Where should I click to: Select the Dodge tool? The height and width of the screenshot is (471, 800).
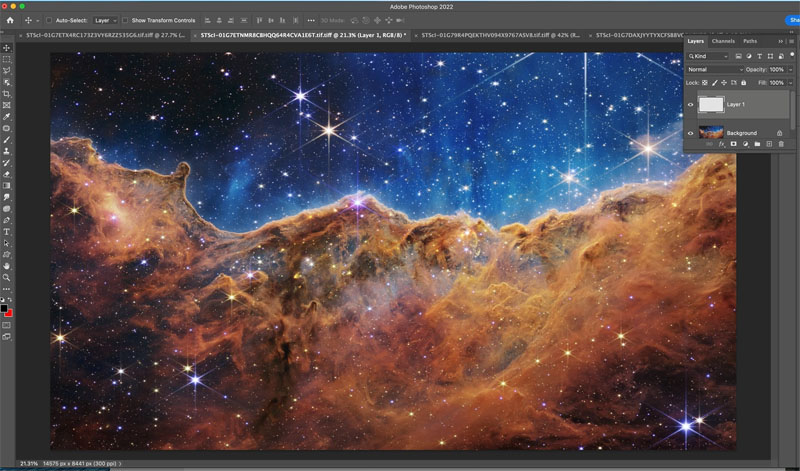(x=7, y=209)
